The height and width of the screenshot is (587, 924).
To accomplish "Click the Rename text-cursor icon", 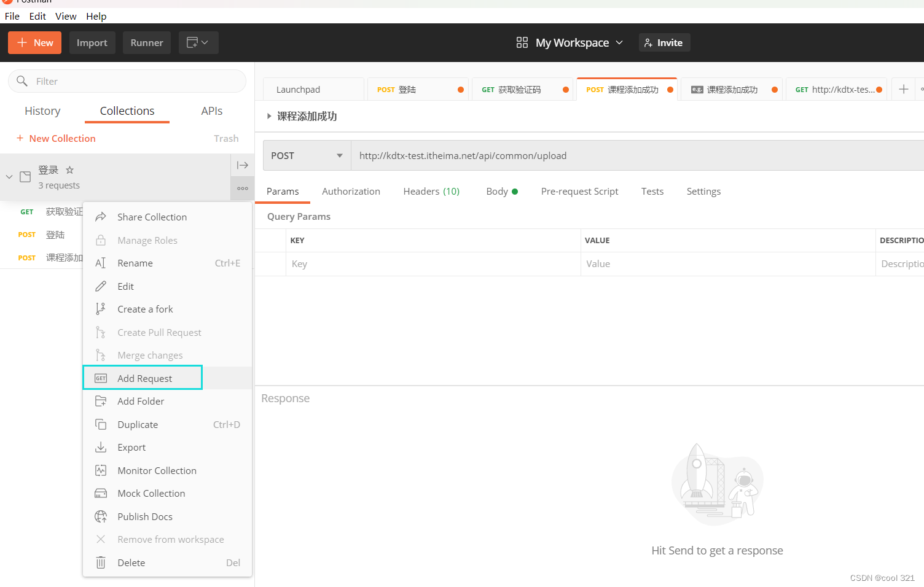I will [x=101, y=263].
